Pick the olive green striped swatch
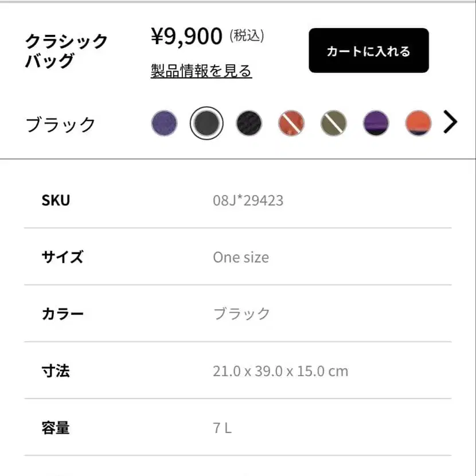Screen dimensions: 476x476 click(334, 123)
